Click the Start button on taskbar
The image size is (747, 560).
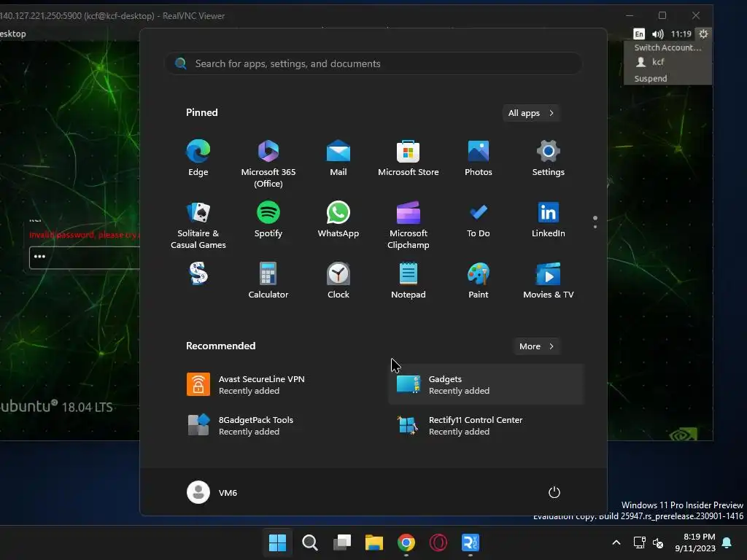(277, 542)
